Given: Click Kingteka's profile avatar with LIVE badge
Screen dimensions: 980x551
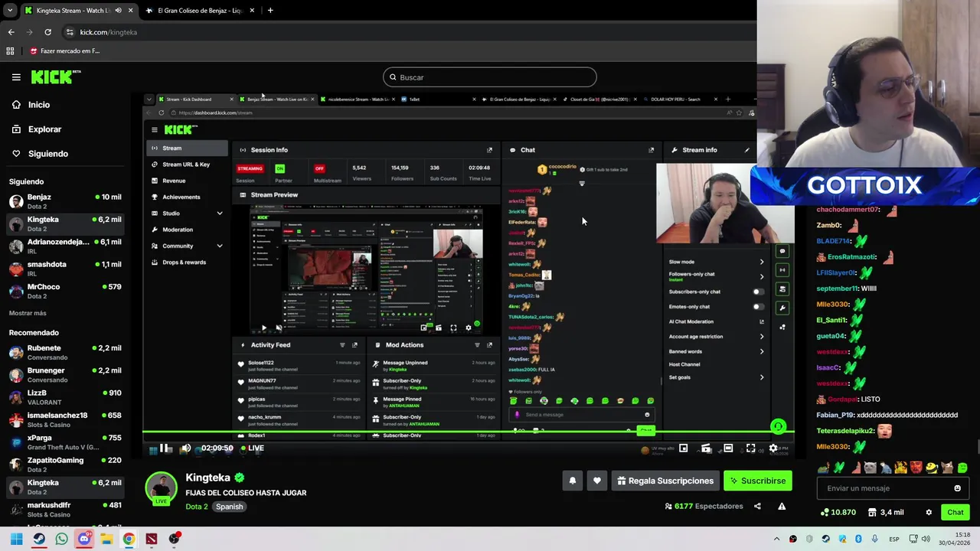Looking at the screenshot, I should (x=162, y=489).
